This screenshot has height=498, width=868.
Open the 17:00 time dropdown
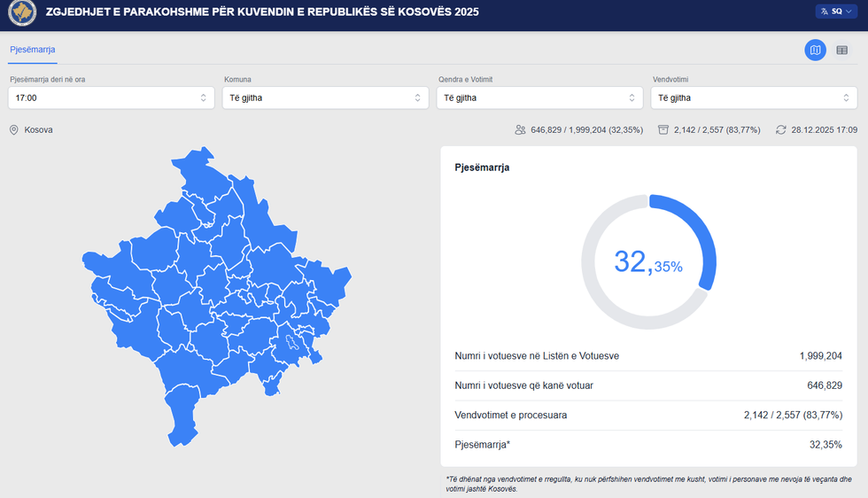coord(111,98)
